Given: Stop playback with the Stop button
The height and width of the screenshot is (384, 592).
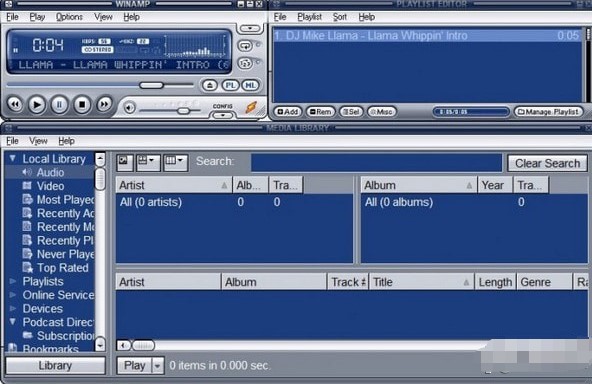Looking at the screenshot, I should click(82, 104).
